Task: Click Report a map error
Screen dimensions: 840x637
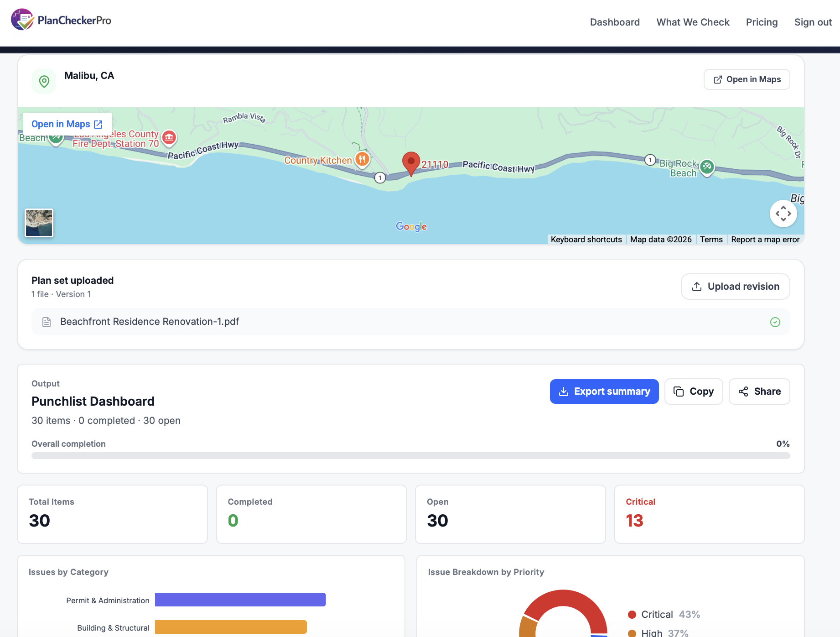Action: point(765,240)
